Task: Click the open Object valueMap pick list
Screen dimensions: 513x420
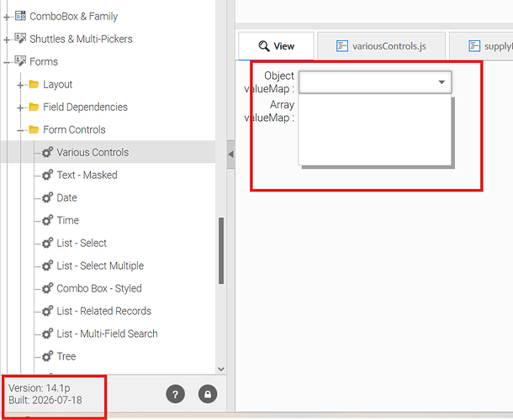Action: [375, 129]
